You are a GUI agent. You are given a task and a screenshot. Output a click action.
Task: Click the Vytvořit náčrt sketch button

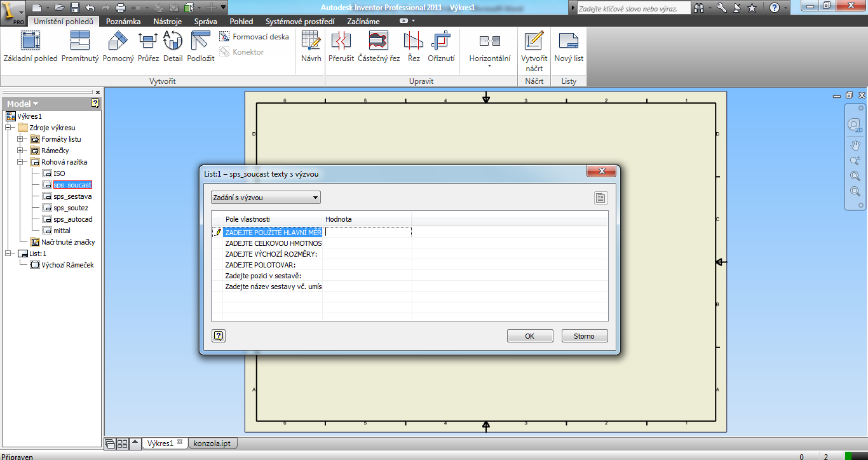[x=534, y=51]
